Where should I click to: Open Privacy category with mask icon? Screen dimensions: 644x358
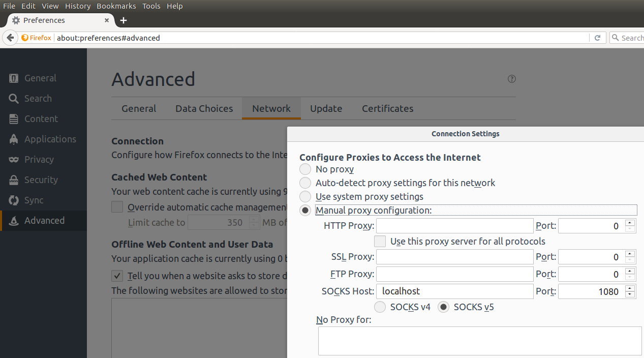[x=39, y=160]
